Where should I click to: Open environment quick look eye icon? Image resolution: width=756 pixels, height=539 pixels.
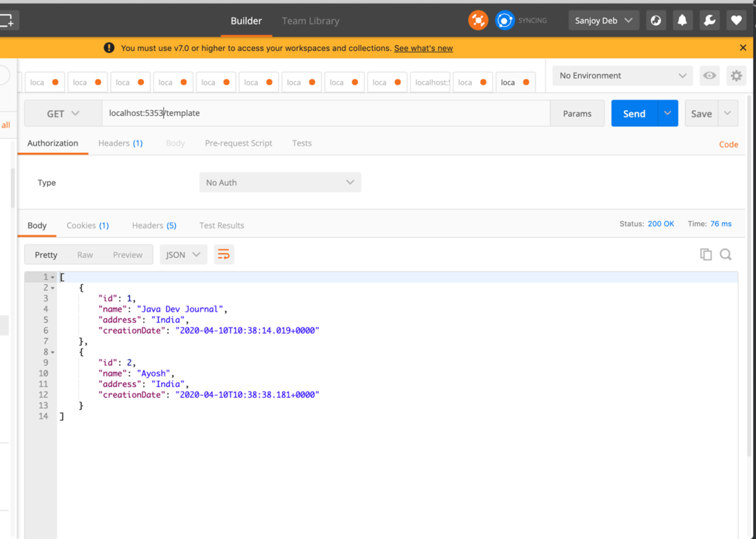point(709,75)
